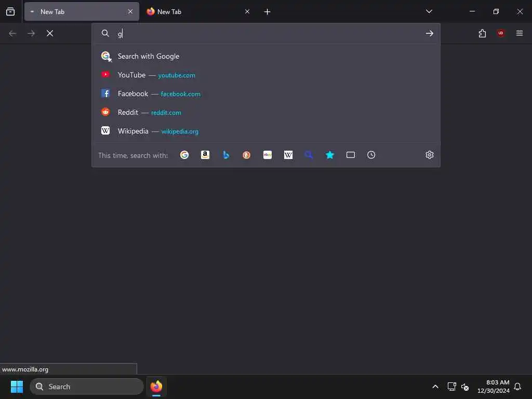Open Firefox View in tab bar

pyautogui.click(x=10, y=11)
